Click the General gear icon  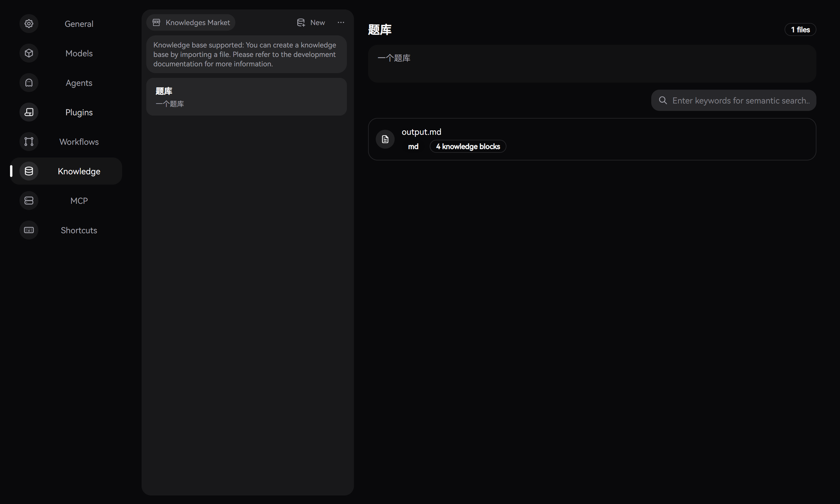click(x=29, y=24)
